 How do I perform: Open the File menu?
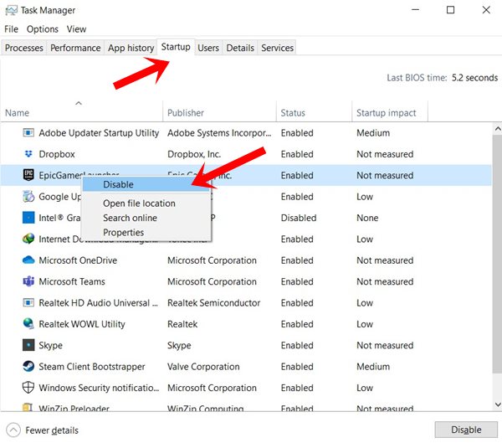pyautogui.click(x=11, y=29)
